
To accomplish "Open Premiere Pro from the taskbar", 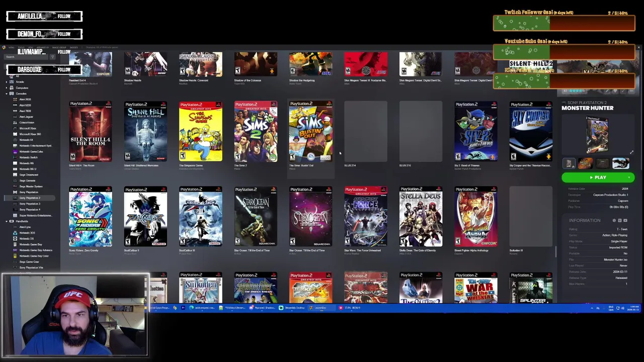I will coord(183,308).
